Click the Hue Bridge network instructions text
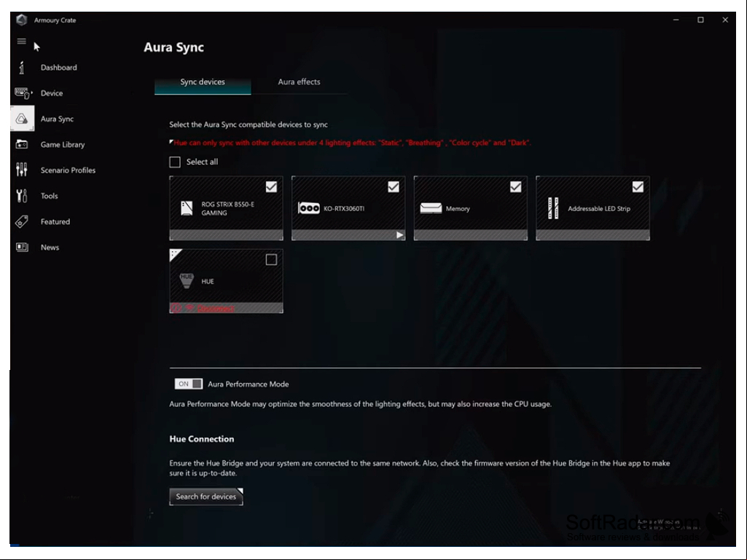 click(419, 468)
